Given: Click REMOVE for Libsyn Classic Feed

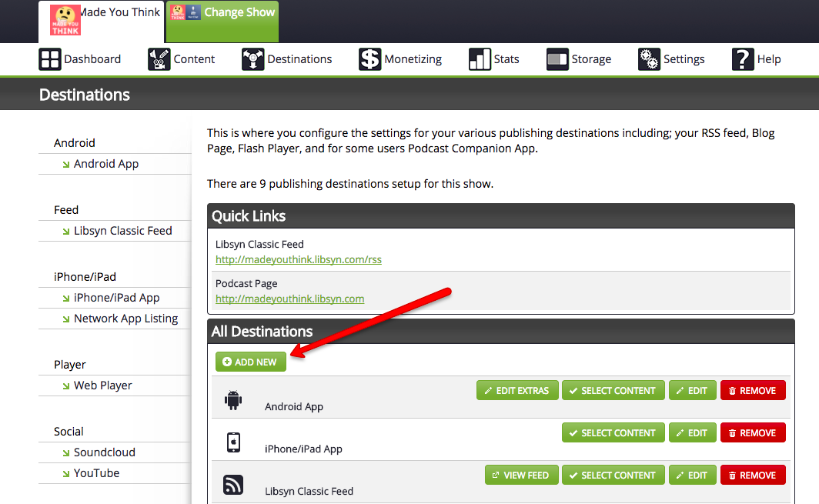Looking at the screenshot, I should pyautogui.click(x=753, y=476).
